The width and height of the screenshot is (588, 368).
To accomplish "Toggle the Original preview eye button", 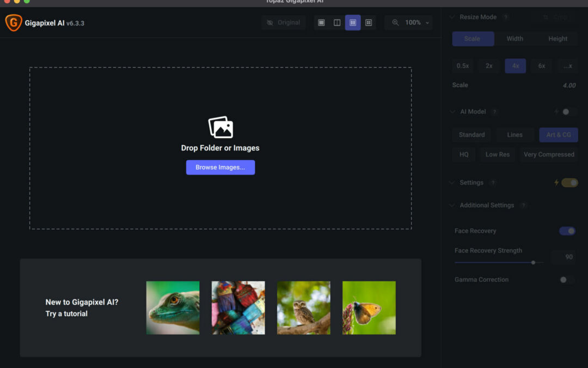I will [x=283, y=22].
